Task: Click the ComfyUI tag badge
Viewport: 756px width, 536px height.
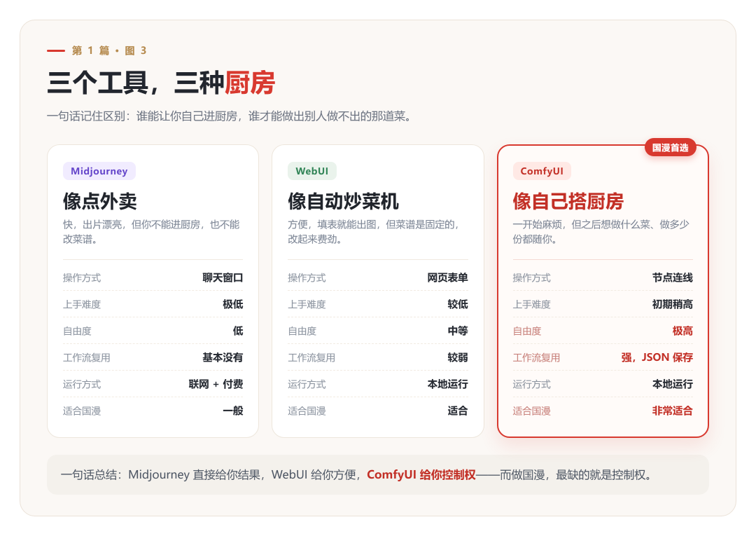Action: [542, 171]
